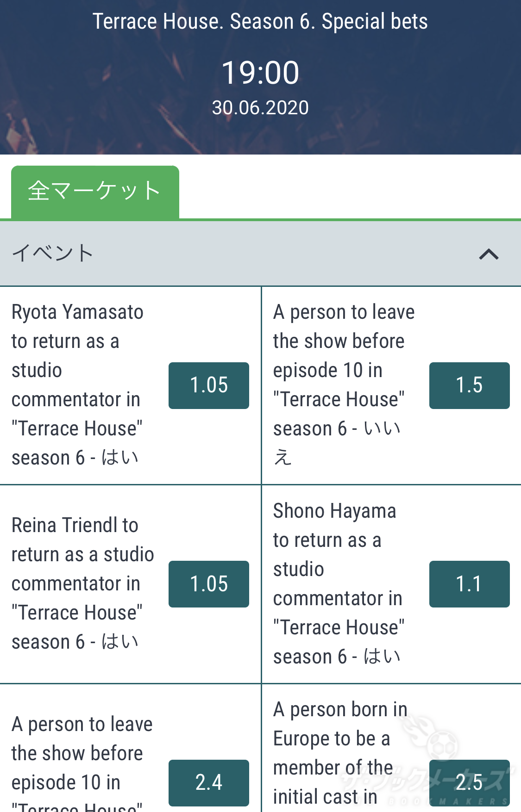Collapse the イベント section chevron
521x812 pixels.
pos(489,254)
